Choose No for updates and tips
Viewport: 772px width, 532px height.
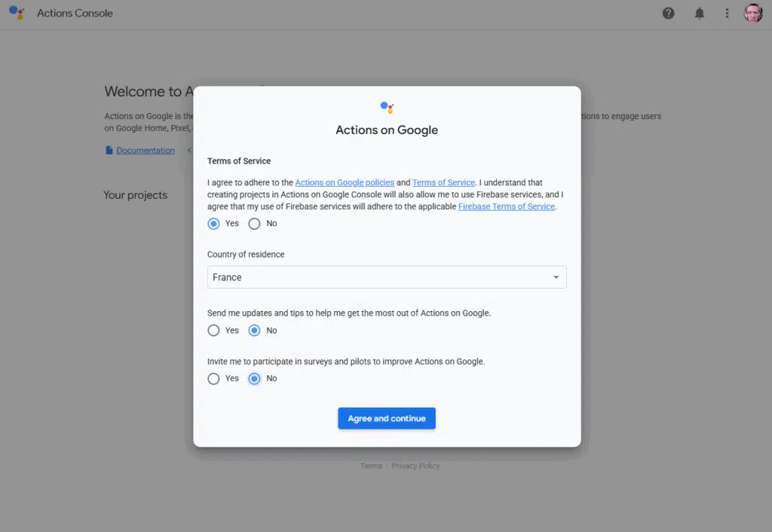[255, 331]
